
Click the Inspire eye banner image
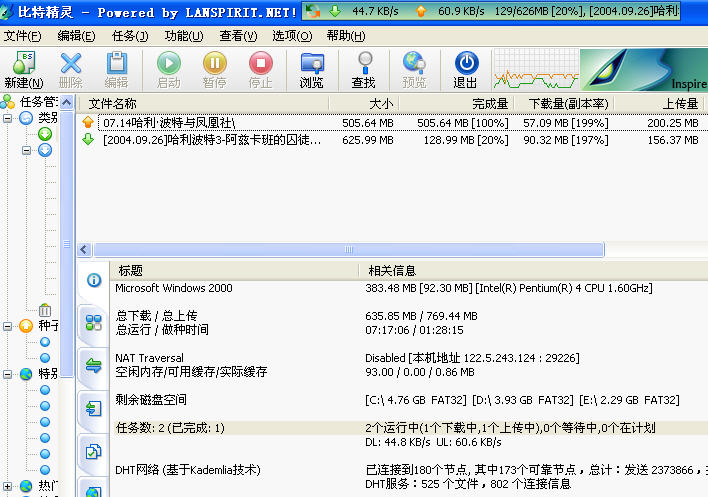click(x=644, y=70)
